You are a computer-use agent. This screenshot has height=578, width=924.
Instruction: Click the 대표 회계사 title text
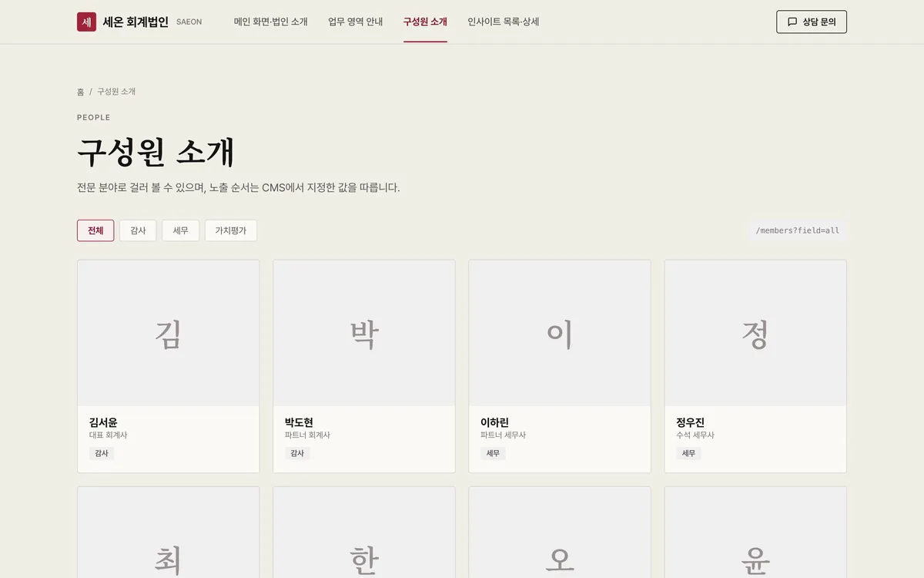[x=109, y=435]
